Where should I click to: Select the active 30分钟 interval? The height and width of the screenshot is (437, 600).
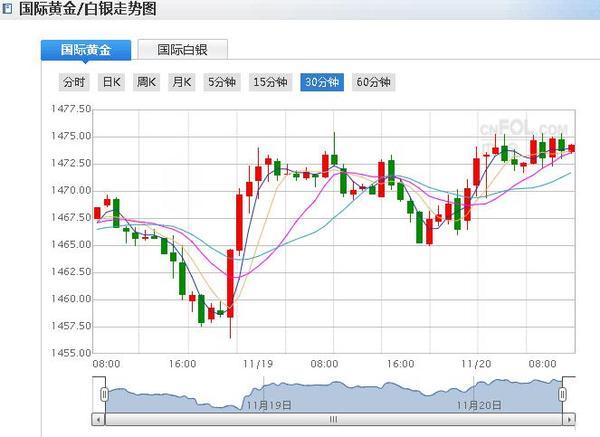[x=322, y=82]
